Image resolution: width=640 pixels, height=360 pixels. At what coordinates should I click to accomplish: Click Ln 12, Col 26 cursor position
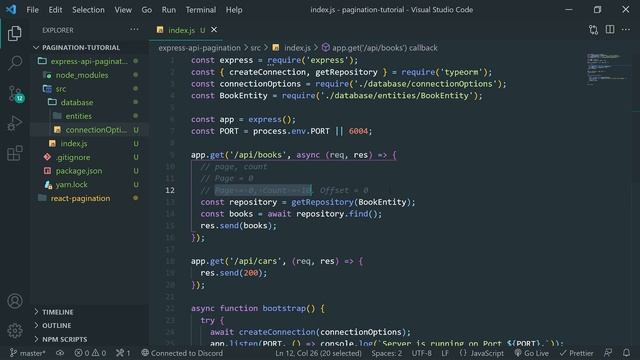318,353
